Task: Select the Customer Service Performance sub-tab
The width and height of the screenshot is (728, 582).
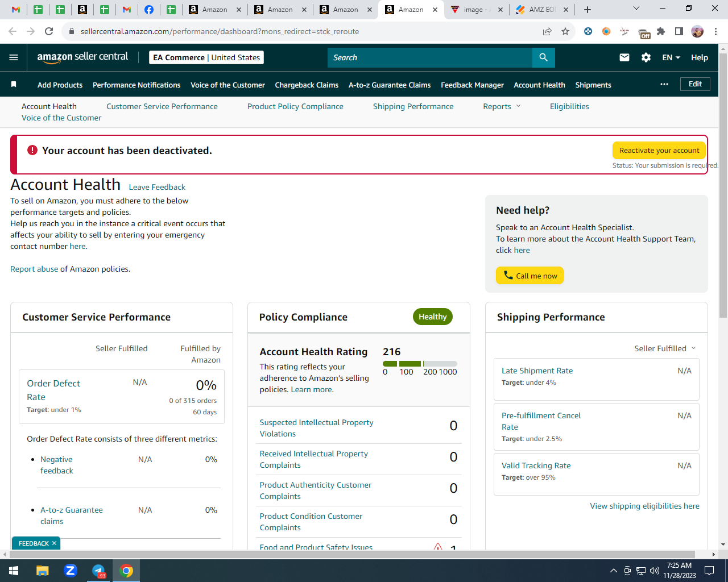Action: (162, 106)
